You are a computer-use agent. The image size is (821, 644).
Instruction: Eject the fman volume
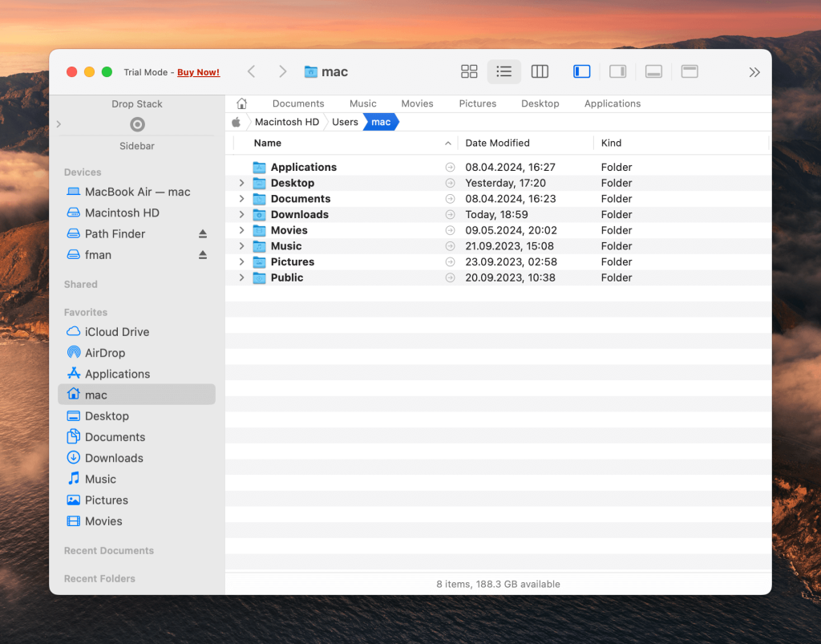click(x=203, y=255)
